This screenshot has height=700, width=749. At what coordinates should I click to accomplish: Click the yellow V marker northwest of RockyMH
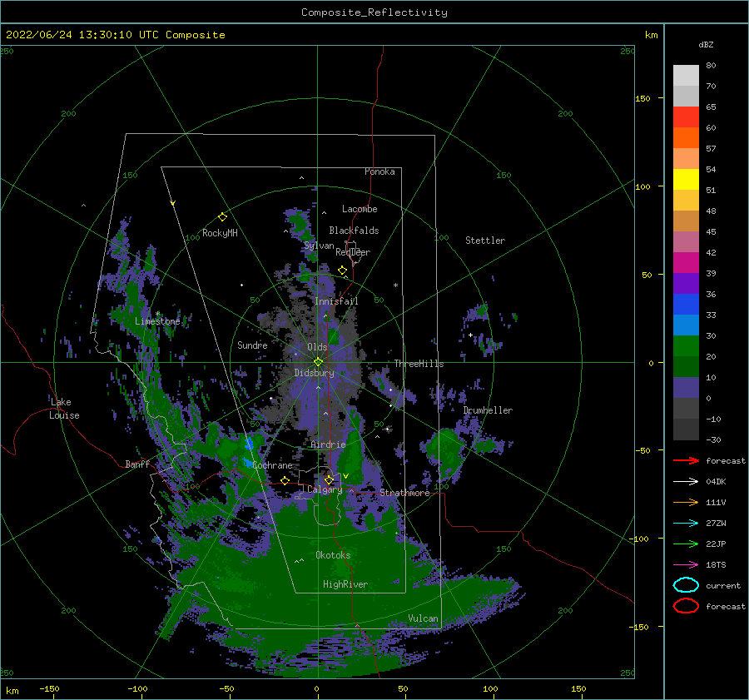[x=173, y=203]
